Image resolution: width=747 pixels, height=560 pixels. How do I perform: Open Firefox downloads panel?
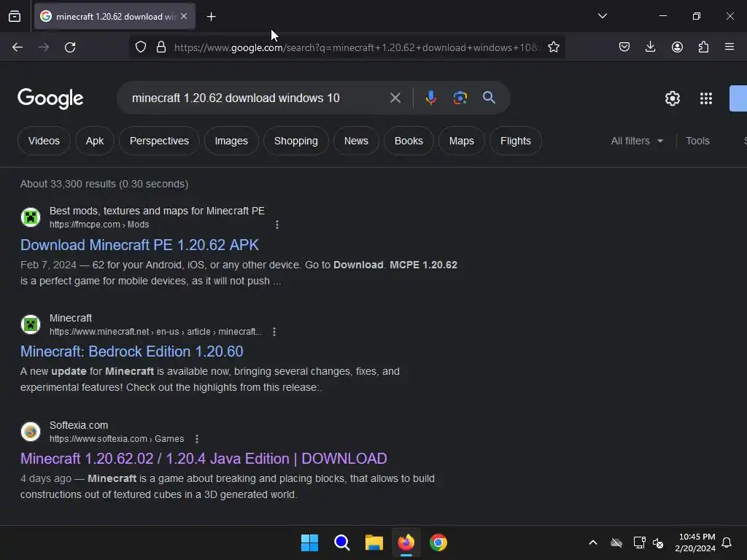tap(650, 47)
